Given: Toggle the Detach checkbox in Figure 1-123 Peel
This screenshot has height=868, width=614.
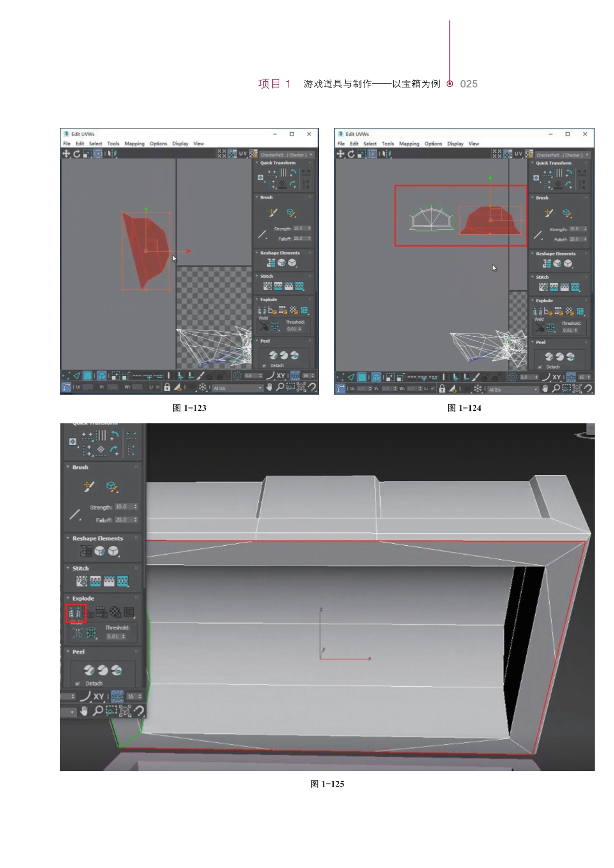Looking at the screenshot, I should [264, 365].
